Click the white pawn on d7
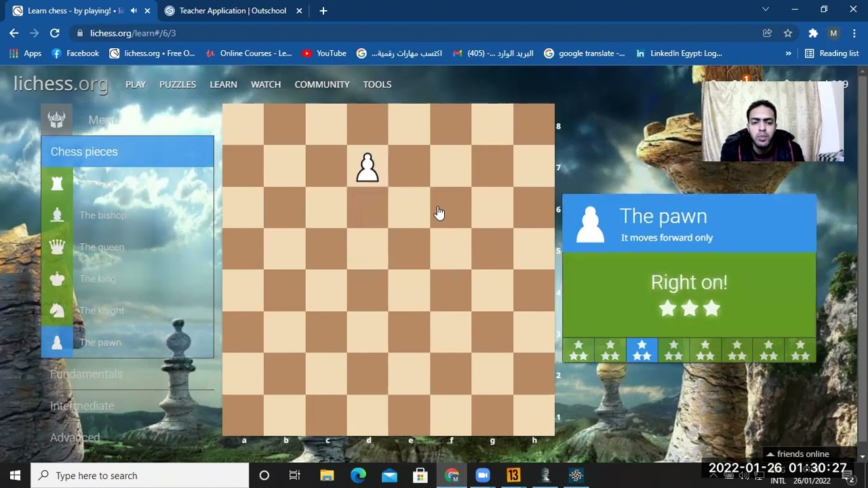The height and width of the screenshot is (488, 868). pyautogui.click(x=368, y=167)
